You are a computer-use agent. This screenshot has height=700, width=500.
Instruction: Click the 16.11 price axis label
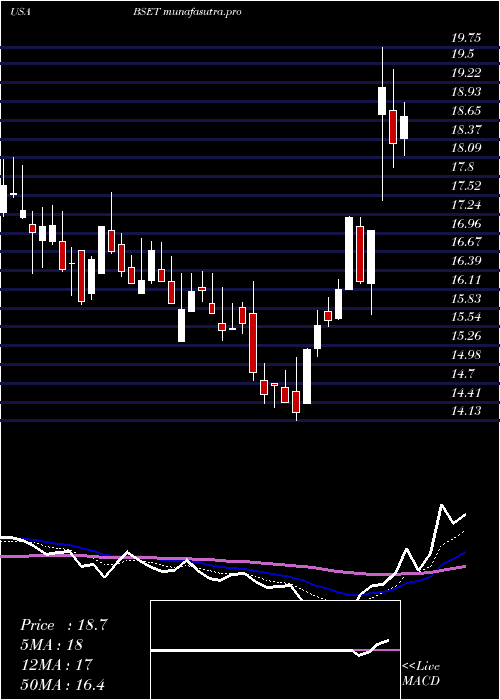pos(466,279)
